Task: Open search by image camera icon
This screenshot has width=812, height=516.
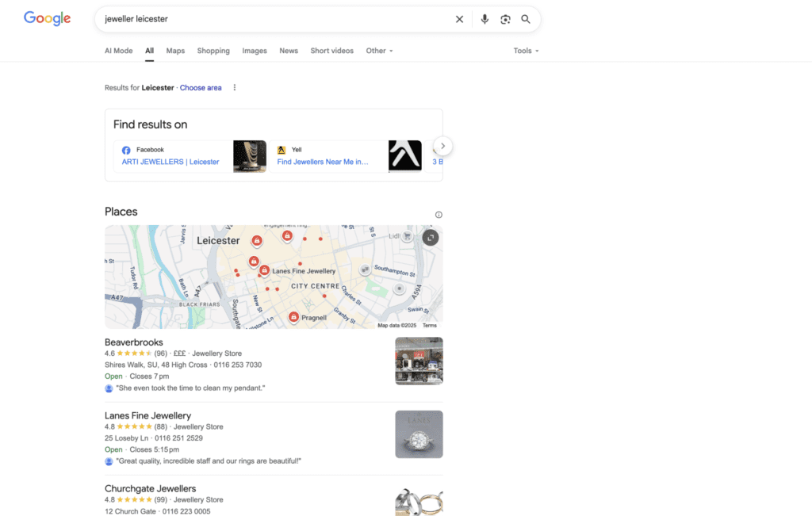Action: (505, 19)
